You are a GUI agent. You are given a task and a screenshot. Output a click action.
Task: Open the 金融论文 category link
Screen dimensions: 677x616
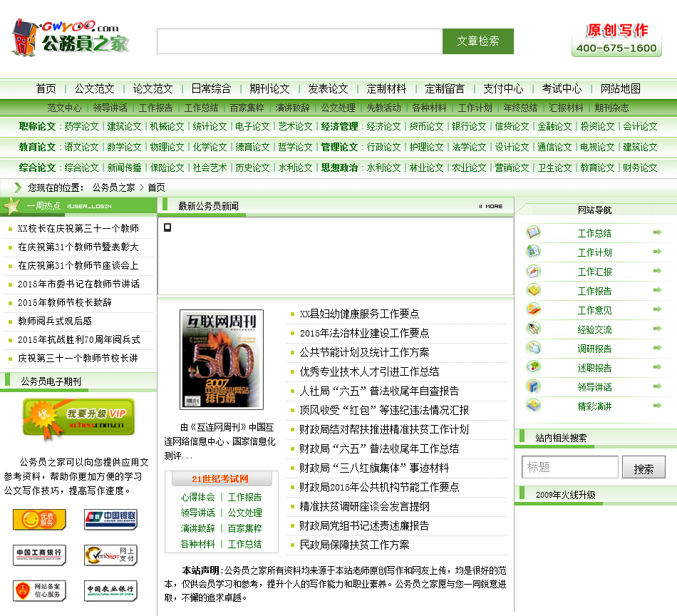tap(554, 127)
